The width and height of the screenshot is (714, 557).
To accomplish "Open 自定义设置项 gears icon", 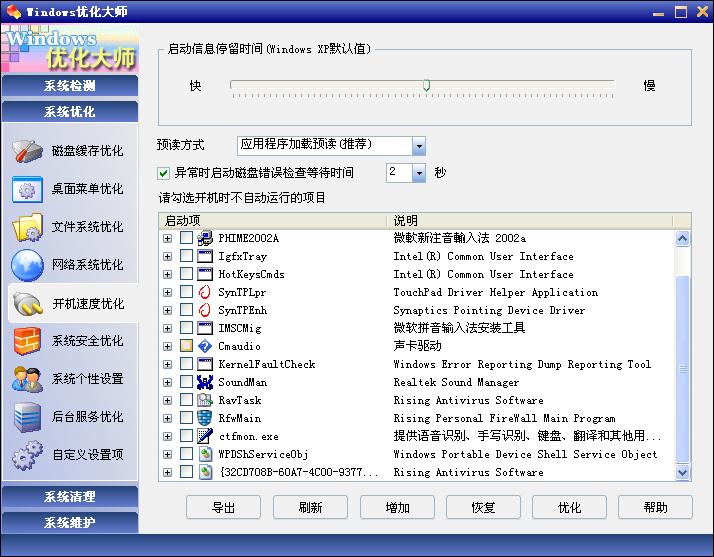I will (x=27, y=455).
